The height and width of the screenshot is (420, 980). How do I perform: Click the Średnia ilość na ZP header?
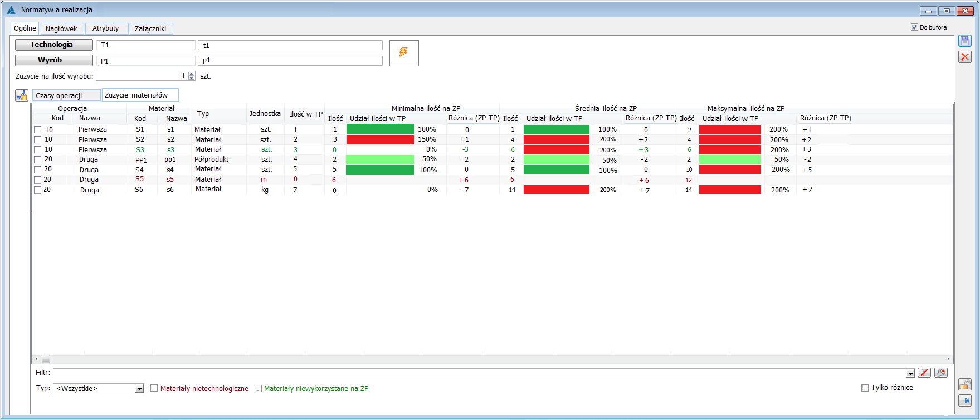coord(606,108)
